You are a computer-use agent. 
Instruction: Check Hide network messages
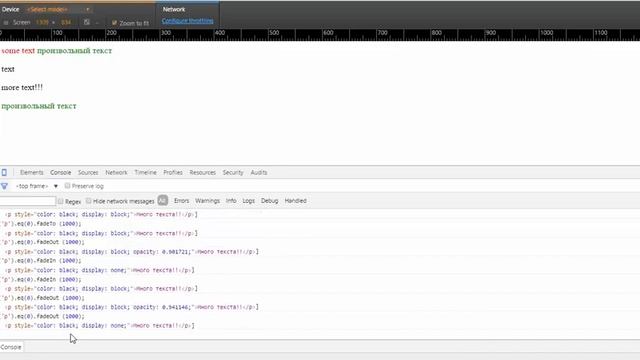(x=88, y=201)
